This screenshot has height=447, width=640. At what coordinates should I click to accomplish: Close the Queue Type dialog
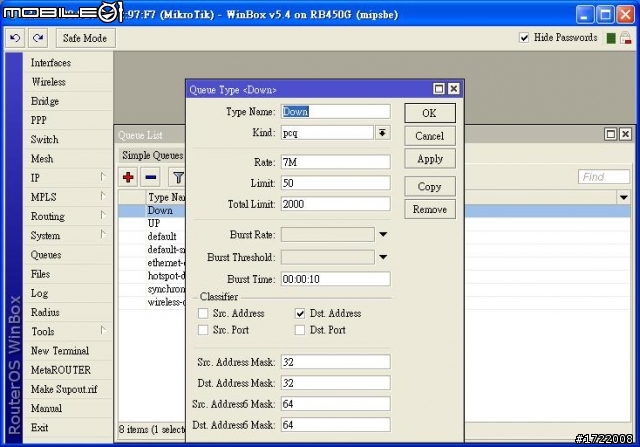click(453, 89)
